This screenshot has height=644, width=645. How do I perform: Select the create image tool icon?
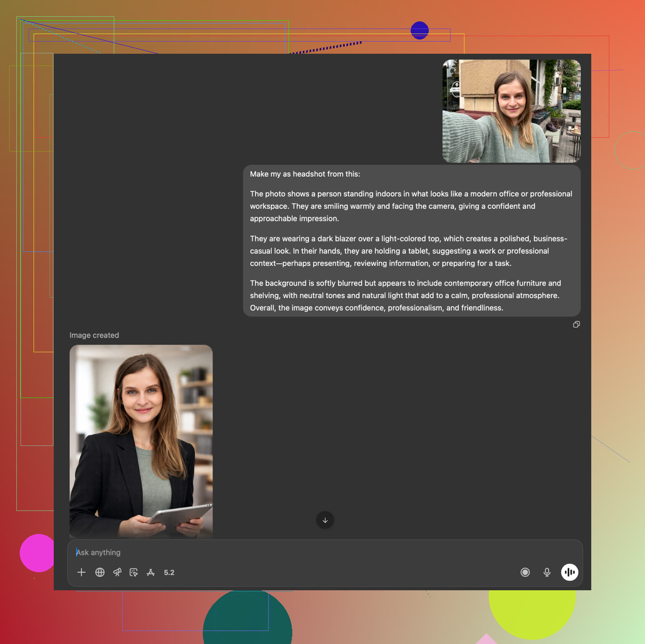(x=134, y=572)
